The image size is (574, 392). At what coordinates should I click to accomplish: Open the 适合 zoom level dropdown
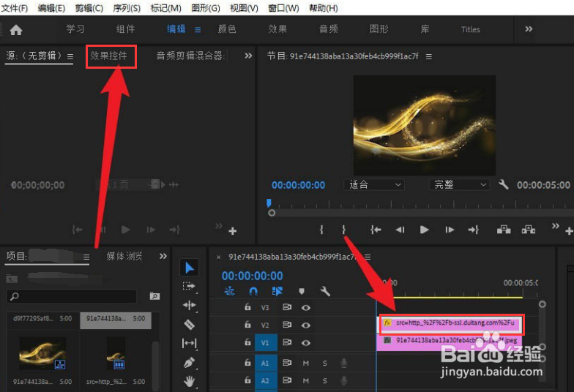[373, 184]
